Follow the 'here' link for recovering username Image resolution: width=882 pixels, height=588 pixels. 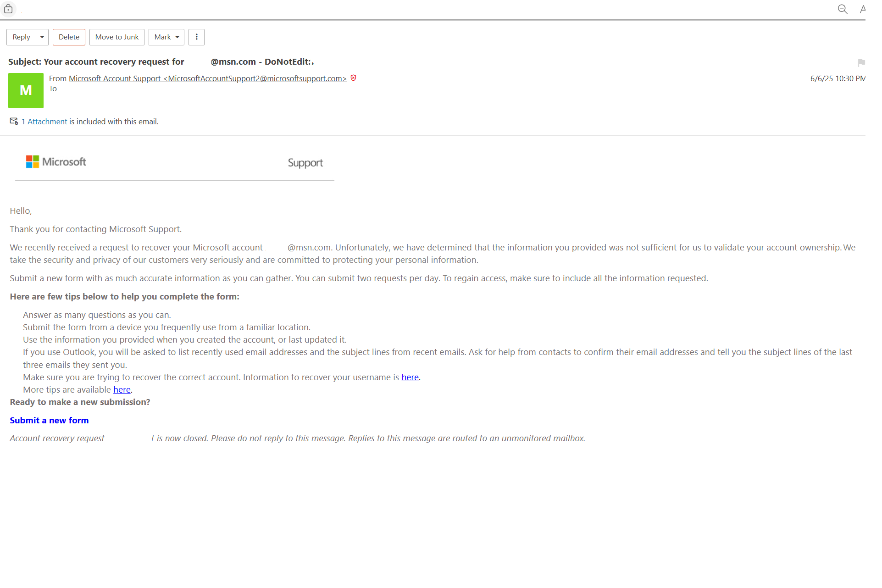click(x=410, y=377)
